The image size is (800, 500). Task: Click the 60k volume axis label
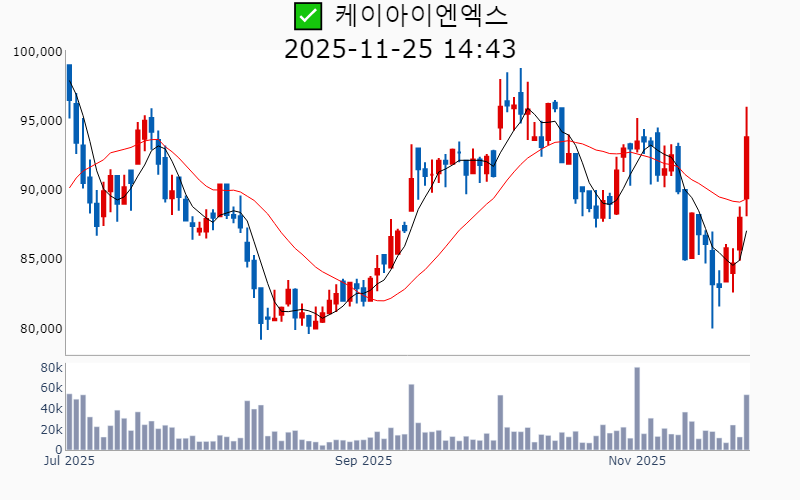click(x=52, y=388)
